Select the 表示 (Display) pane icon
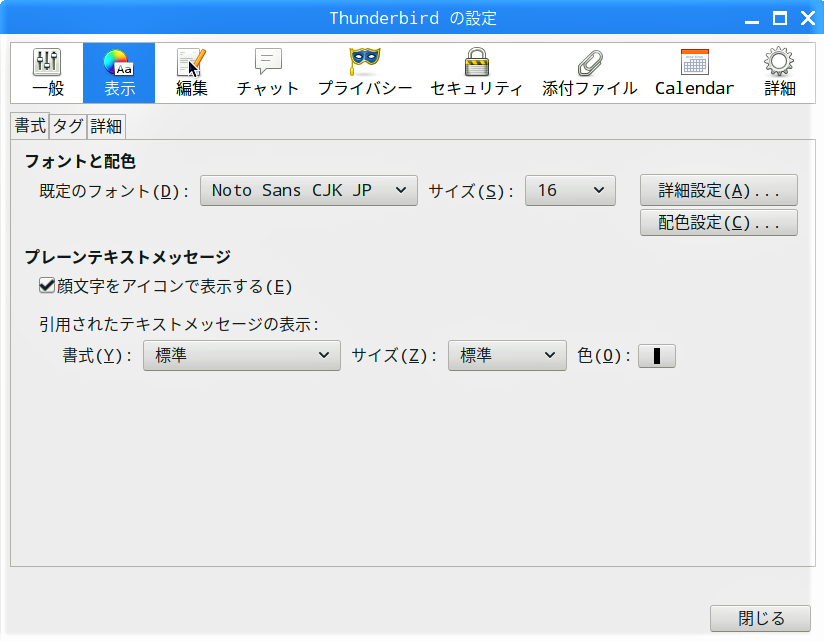This screenshot has width=824, height=642. click(119, 73)
